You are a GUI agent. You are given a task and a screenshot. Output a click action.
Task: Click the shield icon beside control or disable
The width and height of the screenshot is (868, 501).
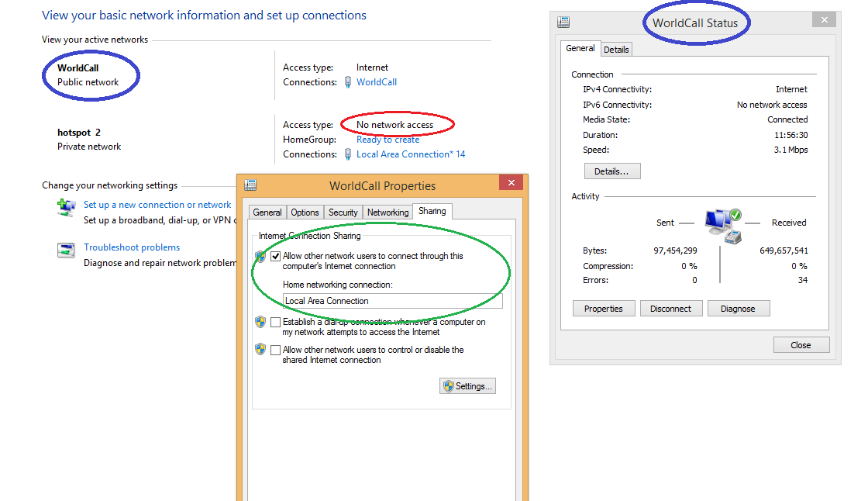[x=260, y=349]
